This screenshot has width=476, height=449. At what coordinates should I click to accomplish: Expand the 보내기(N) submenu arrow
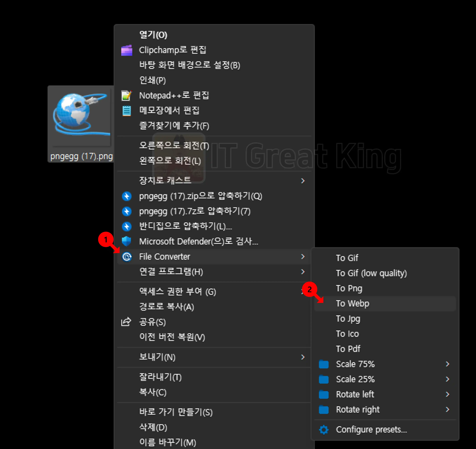pos(303,357)
